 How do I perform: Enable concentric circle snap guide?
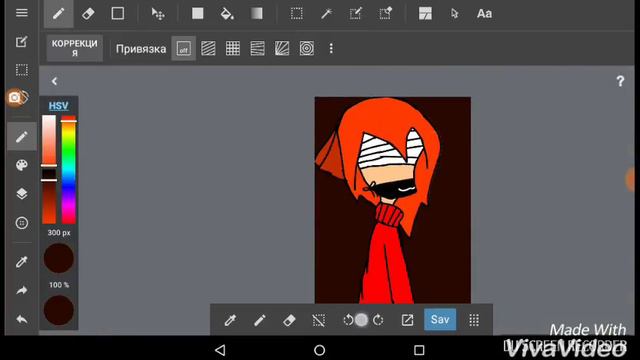coord(307,49)
